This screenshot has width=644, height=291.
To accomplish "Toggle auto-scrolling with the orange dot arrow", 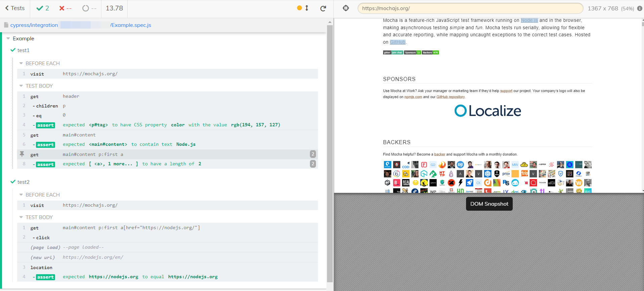I will (x=303, y=8).
